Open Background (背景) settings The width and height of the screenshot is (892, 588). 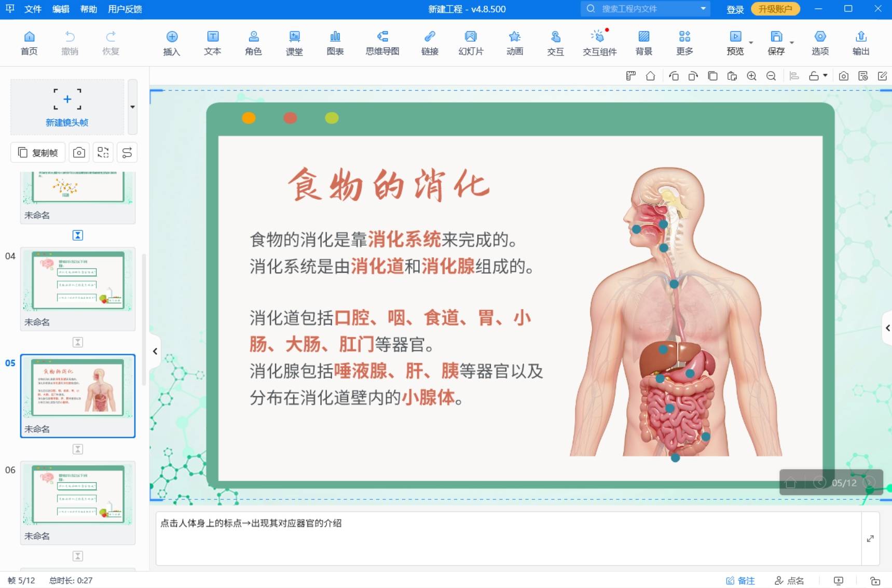(x=643, y=43)
